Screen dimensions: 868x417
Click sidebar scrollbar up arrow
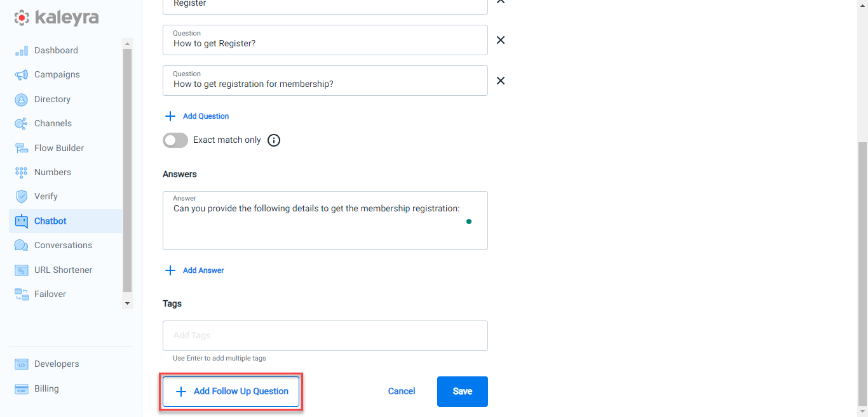pyautogui.click(x=127, y=44)
